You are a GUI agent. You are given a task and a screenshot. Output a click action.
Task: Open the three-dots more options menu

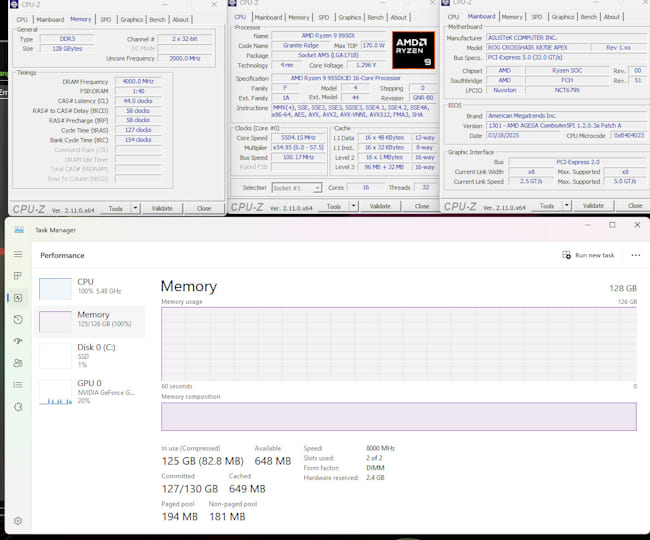(635, 255)
